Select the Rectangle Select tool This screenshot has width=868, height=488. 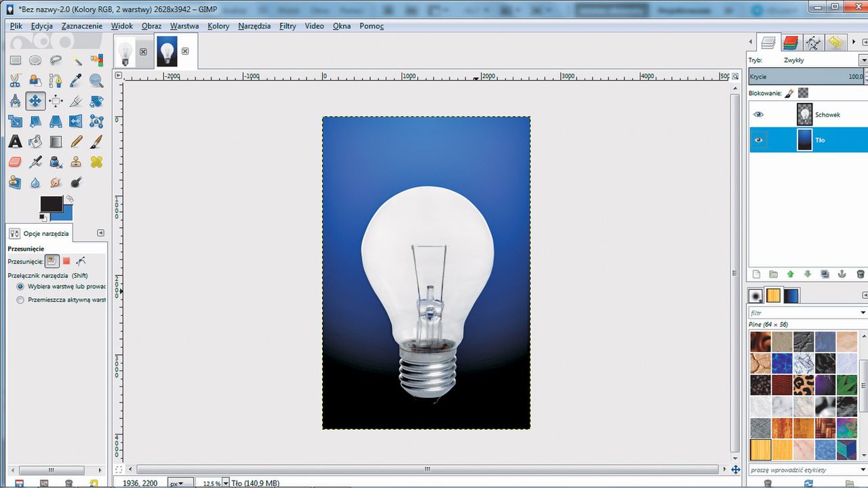15,61
